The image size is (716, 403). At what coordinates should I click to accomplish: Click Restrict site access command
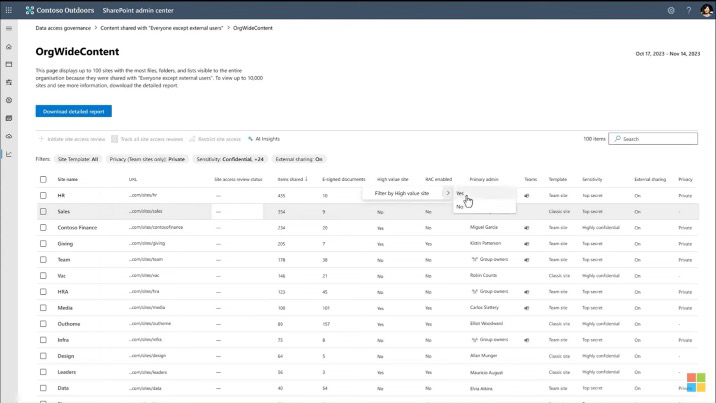[215, 139]
